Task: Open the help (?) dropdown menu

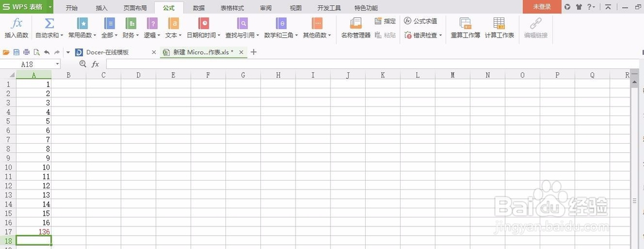Action: [591, 7]
